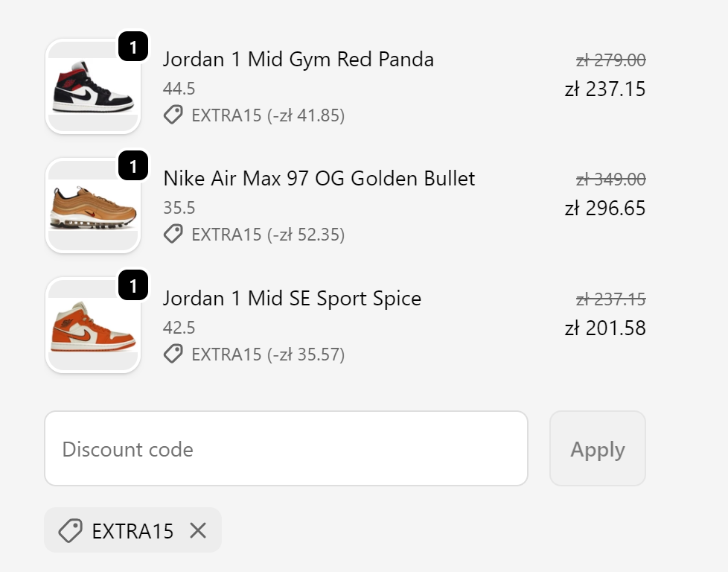The height and width of the screenshot is (572, 728).
Task: Click the Nike Air Max 97 Golden Bullet thumbnail
Action: click(x=93, y=206)
